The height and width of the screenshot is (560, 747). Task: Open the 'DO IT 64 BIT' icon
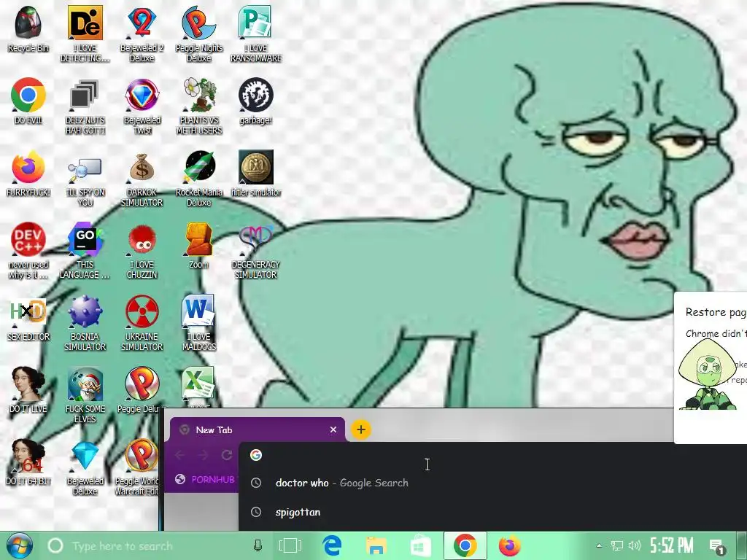[x=28, y=463]
